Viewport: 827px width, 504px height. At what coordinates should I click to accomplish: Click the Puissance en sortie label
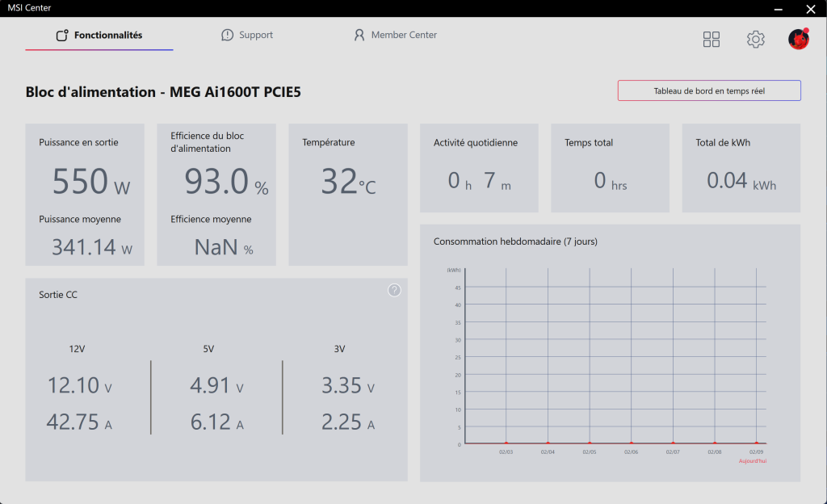(x=78, y=142)
